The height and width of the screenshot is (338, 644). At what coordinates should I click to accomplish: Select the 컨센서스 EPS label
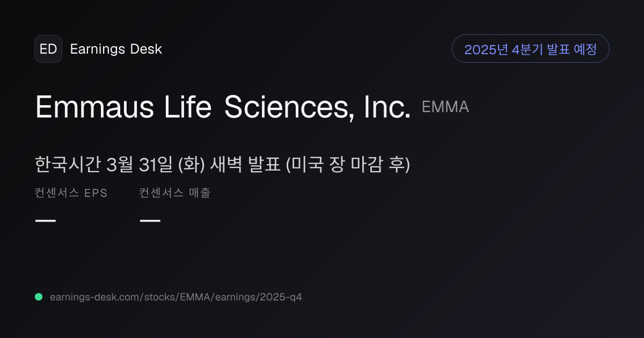[71, 193]
